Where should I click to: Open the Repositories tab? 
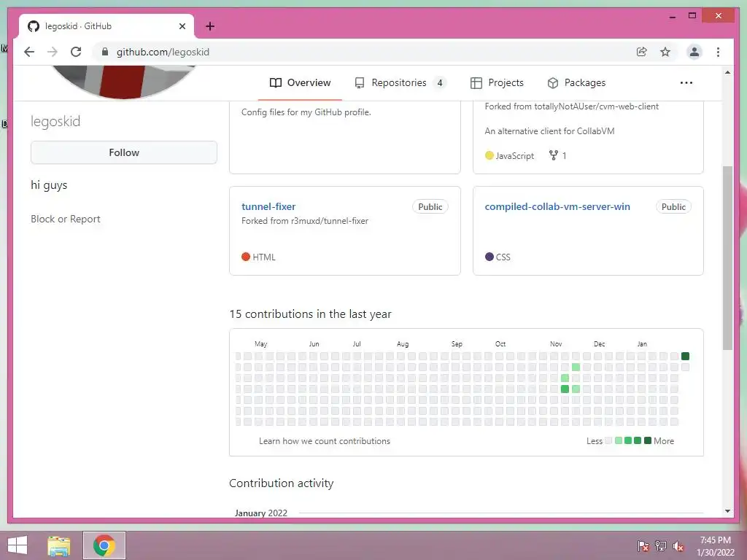coord(400,83)
